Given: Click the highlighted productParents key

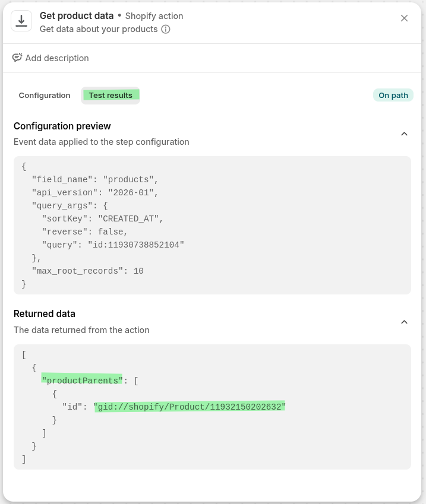Looking at the screenshot, I should click(x=82, y=380).
